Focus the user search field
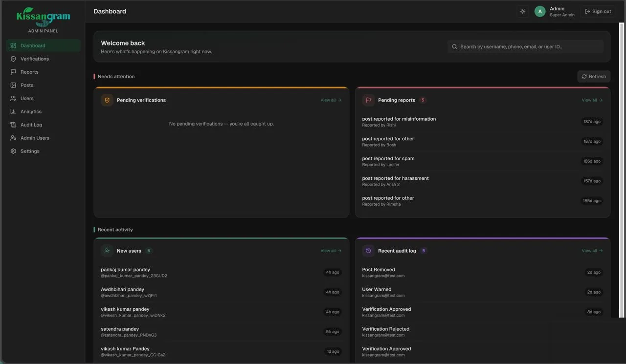The image size is (626, 364). [x=525, y=47]
